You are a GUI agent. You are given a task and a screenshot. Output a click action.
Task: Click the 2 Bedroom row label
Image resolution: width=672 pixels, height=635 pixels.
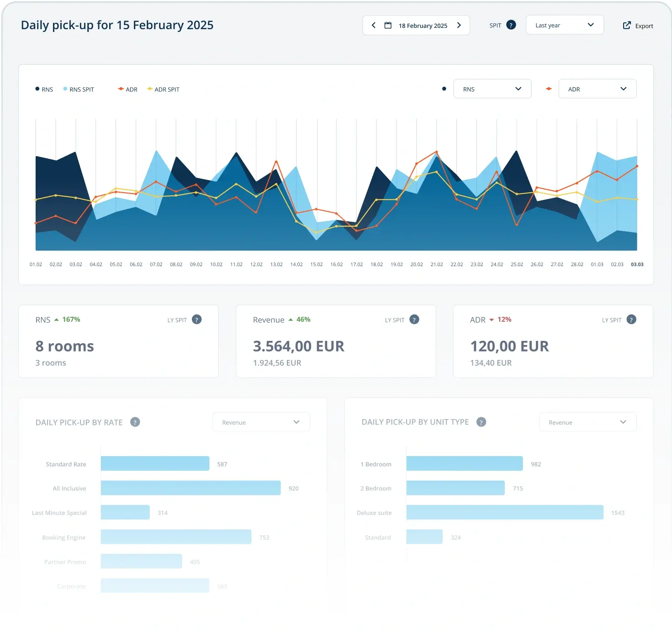(376, 488)
